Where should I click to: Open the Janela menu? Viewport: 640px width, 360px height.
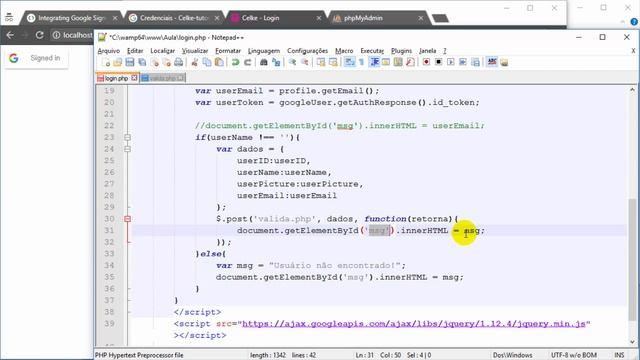pyautogui.click(x=427, y=51)
